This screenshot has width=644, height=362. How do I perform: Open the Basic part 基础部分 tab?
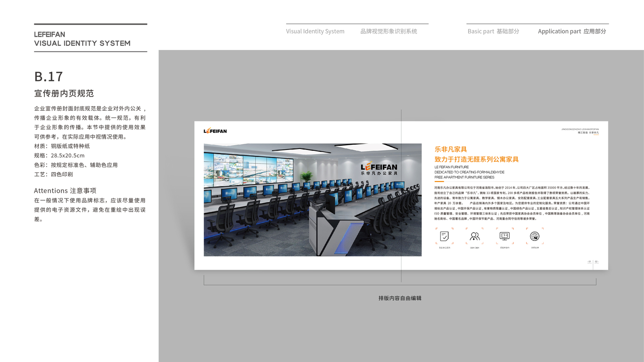point(493,31)
